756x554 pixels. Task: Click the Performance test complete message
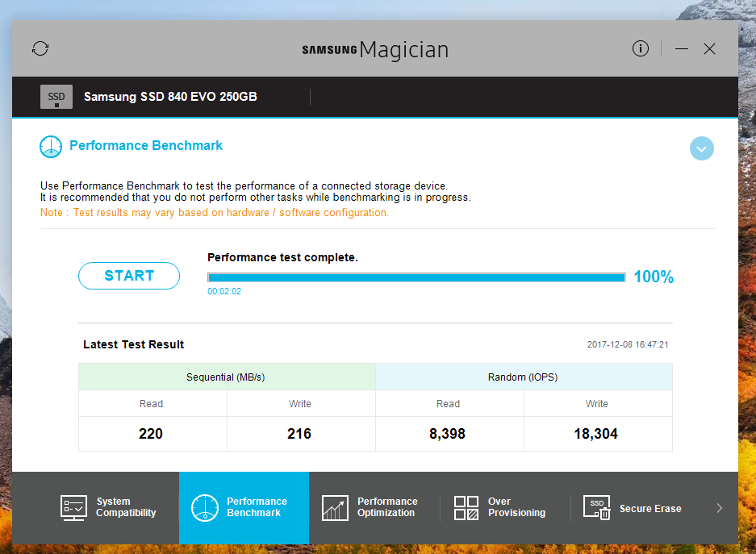click(x=282, y=258)
